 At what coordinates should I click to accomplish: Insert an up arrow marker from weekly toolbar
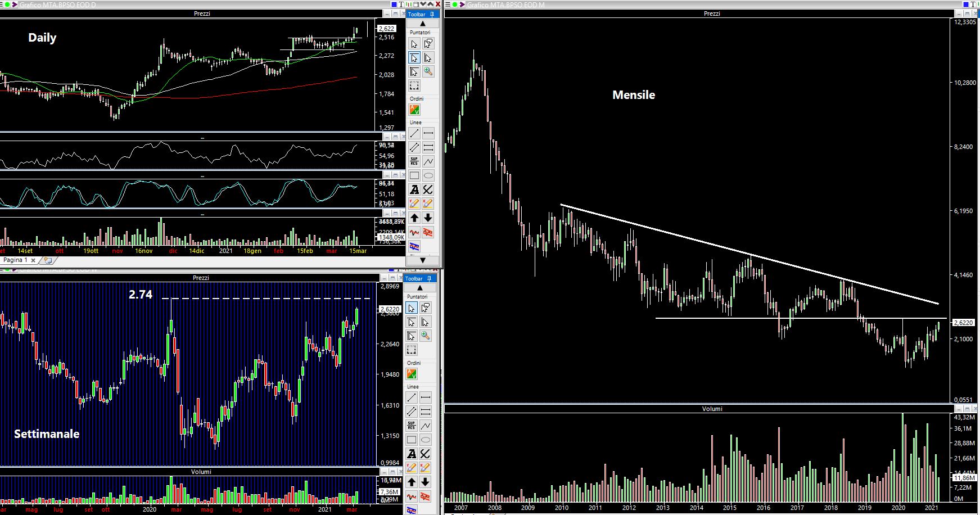[x=412, y=482]
